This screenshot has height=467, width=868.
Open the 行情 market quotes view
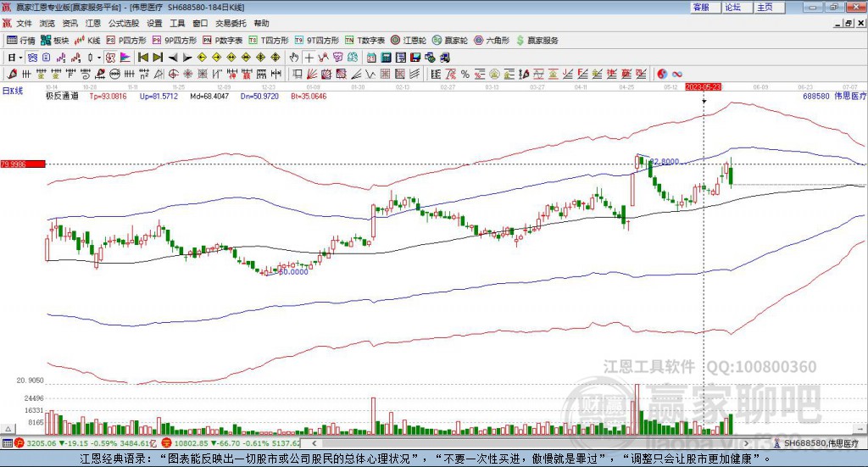21,41
